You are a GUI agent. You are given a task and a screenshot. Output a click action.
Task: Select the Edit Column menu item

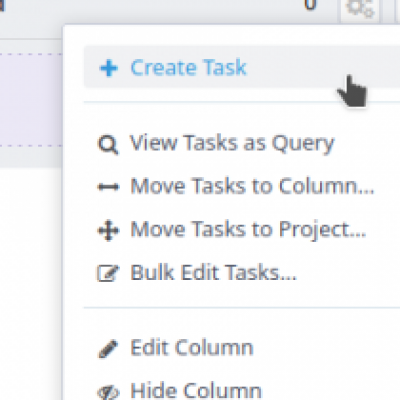pos(192,348)
